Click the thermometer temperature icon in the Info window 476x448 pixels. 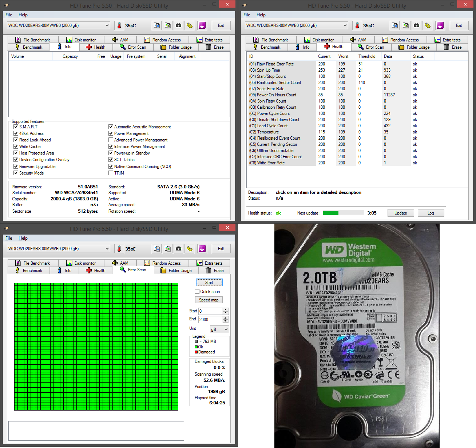(x=119, y=25)
